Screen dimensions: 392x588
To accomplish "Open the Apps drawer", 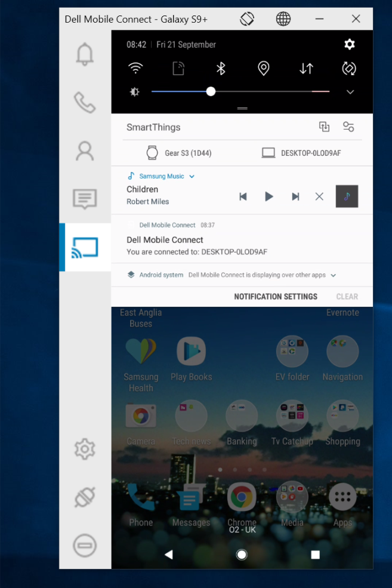I will 342,497.
